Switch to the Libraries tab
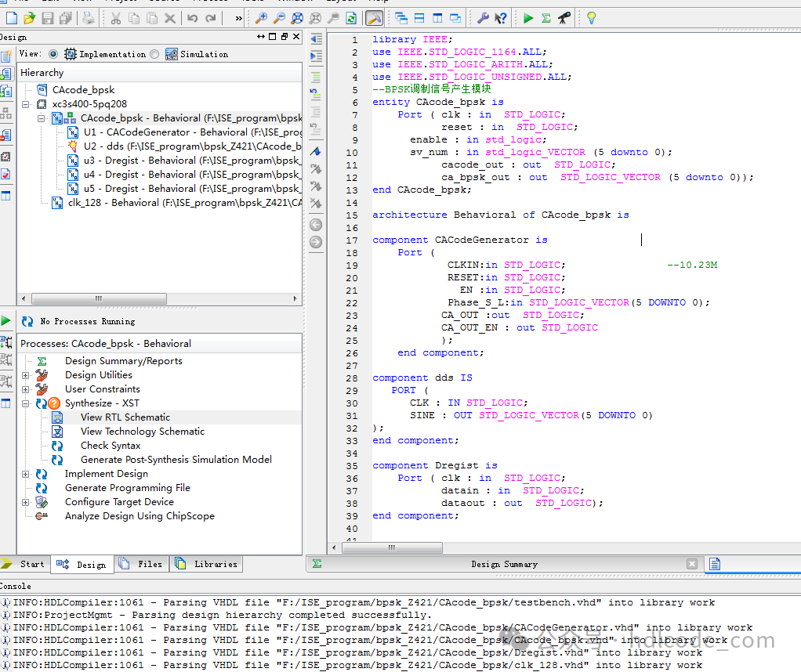 pyautogui.click(x=207, y=564)
